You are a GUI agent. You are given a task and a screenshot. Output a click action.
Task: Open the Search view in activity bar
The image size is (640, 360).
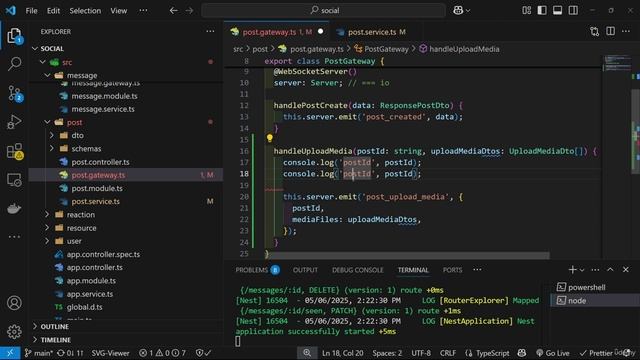[14, 64]
